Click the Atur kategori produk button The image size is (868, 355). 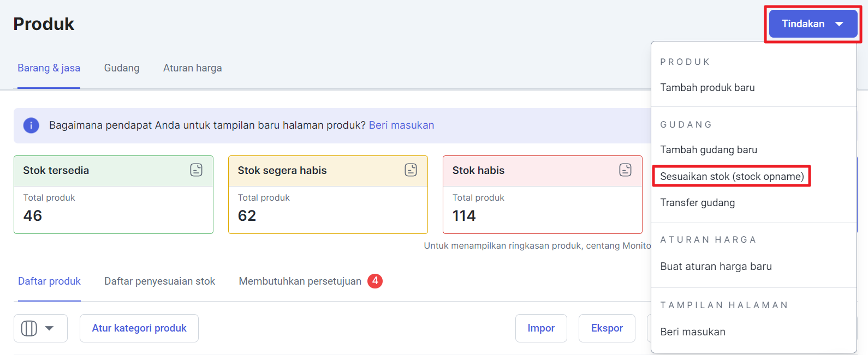coord(139,328)
